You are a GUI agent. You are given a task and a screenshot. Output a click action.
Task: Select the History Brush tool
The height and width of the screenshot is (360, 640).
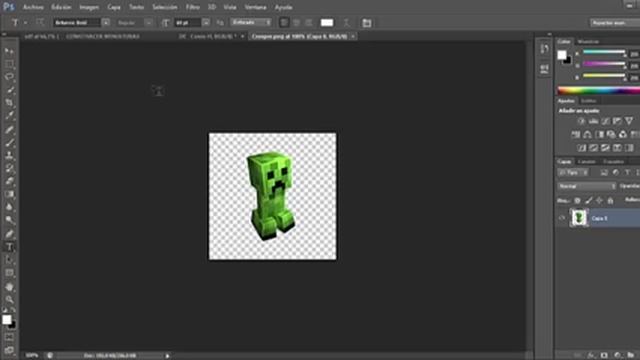(9, 168)
